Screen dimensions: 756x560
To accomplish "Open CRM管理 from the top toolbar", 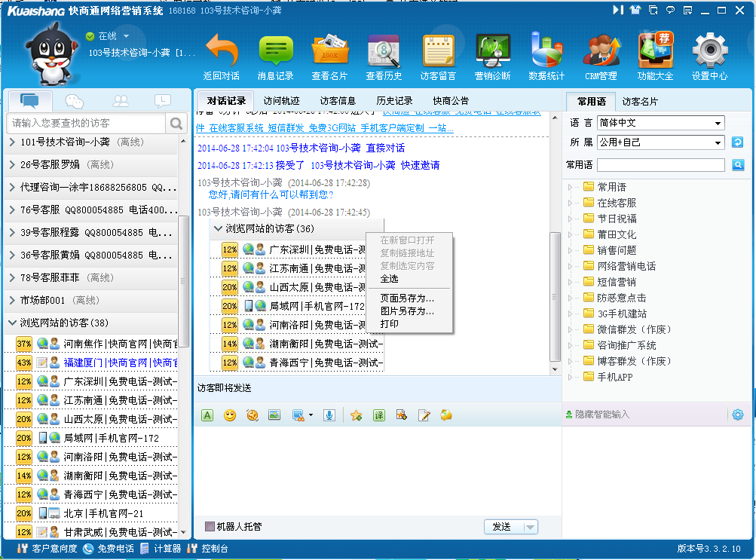I will (x=601, y=57).
